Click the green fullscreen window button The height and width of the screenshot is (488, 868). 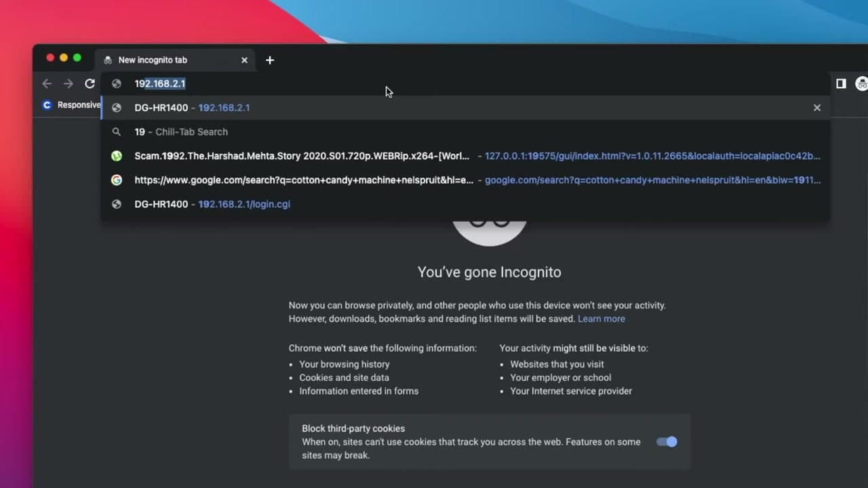click(x=77, y=58)
